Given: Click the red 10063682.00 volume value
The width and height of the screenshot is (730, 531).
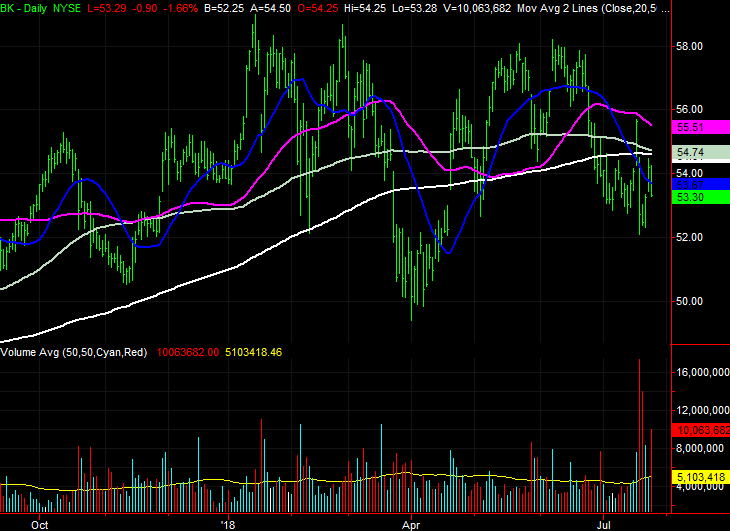Looking at the screenshot, I should tap(188, 352).
